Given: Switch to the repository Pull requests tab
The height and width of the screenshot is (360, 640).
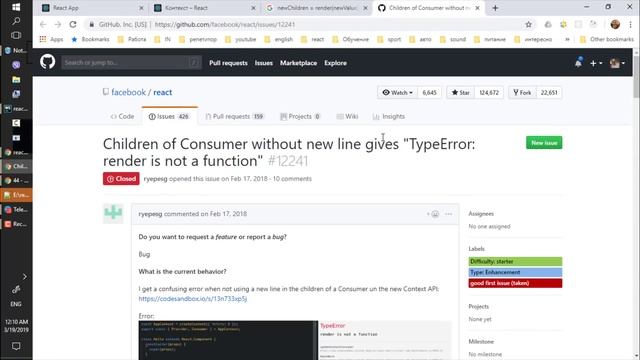Looking at the screenshot, I should coord(235,116).
